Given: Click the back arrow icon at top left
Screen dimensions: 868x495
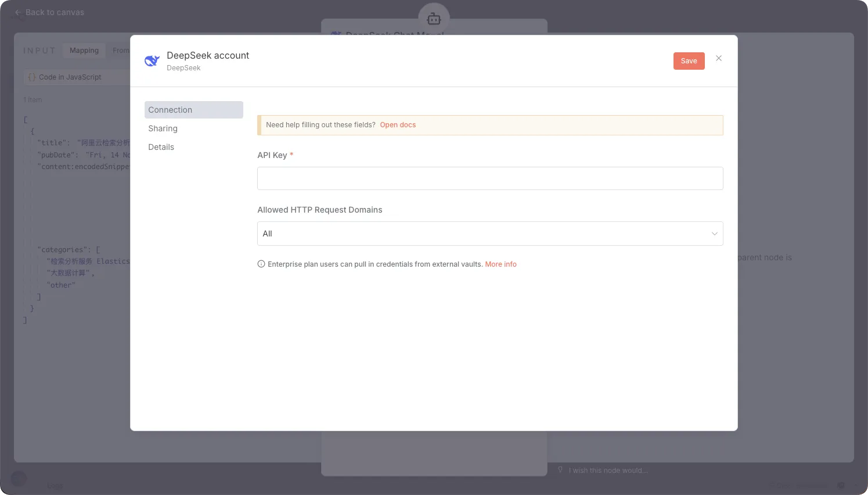Looking at the screenshot, I should point(18,12).
